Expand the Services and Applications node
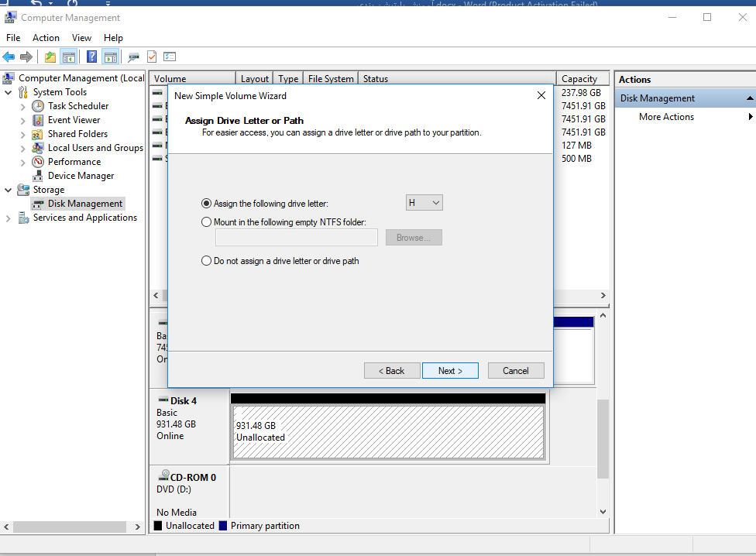The width and height of the screenshot is (756, 556). [9, 218]
